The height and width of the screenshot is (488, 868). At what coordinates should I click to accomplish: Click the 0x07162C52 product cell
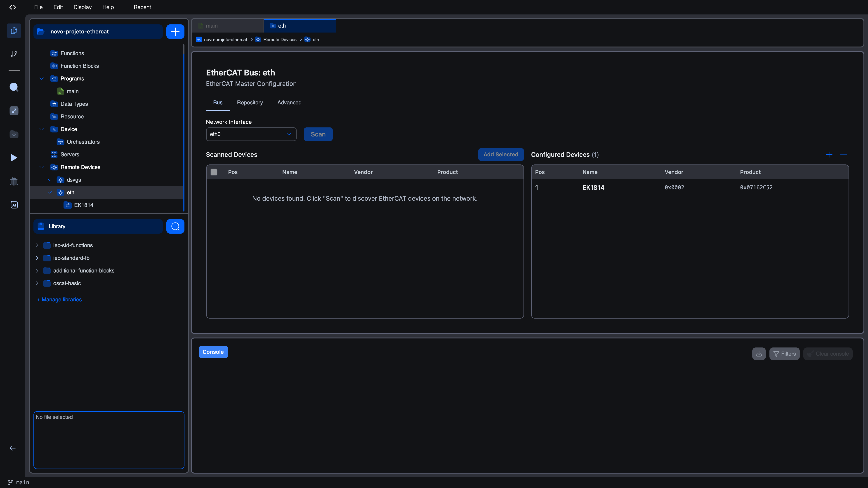(x=756, y=188)
